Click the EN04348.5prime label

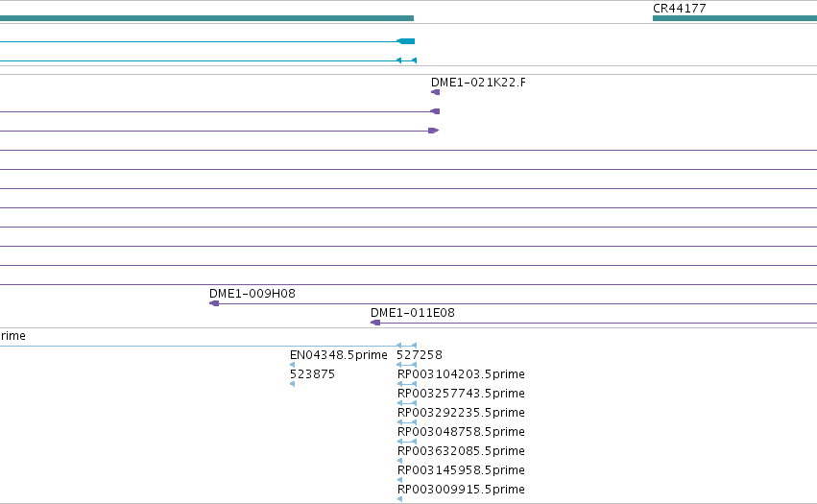coord(339,355)
